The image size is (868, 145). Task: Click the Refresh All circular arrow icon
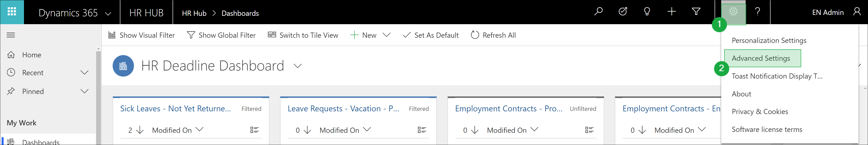[x=475, y=35]
